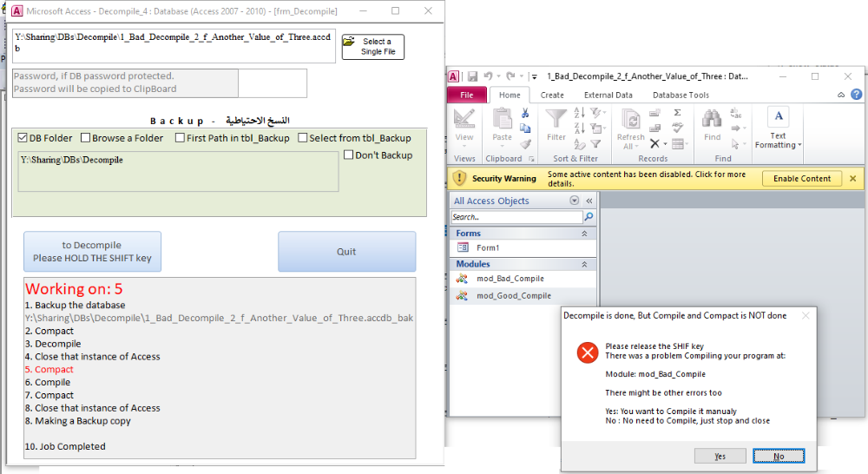Viewport: 868px width, 474px height.
Task: Select Form1 in the navigation pane
Action: [x=523, y=247]
